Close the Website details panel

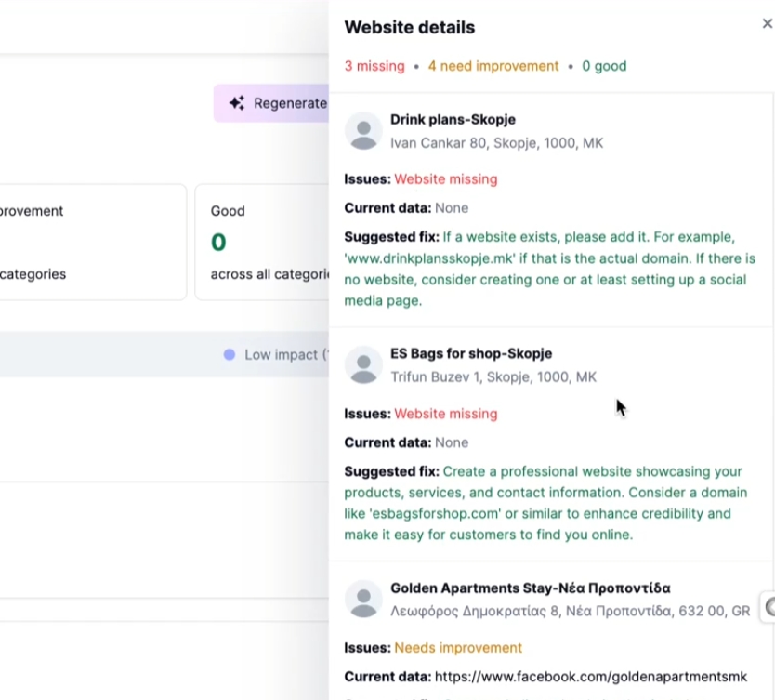pyautogui.click(x=767, y=23)
